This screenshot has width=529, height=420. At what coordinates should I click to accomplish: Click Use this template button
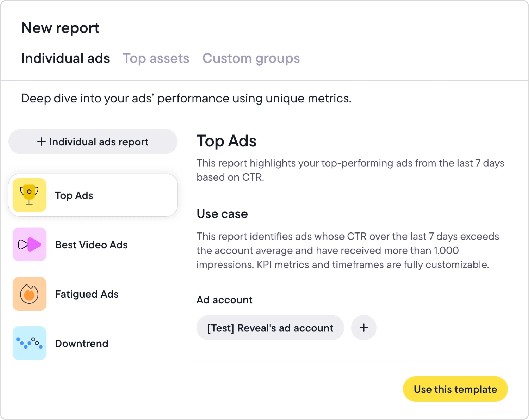click(455, 389)
